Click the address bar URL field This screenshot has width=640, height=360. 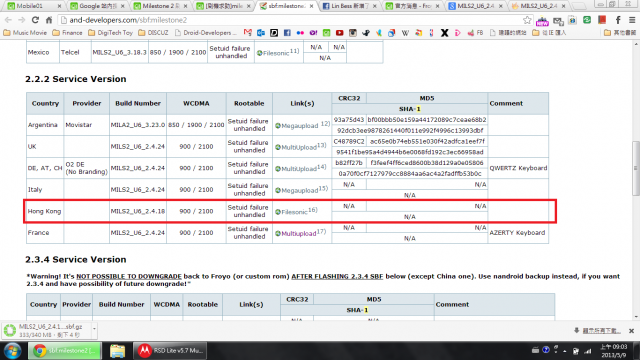[294, 20]
